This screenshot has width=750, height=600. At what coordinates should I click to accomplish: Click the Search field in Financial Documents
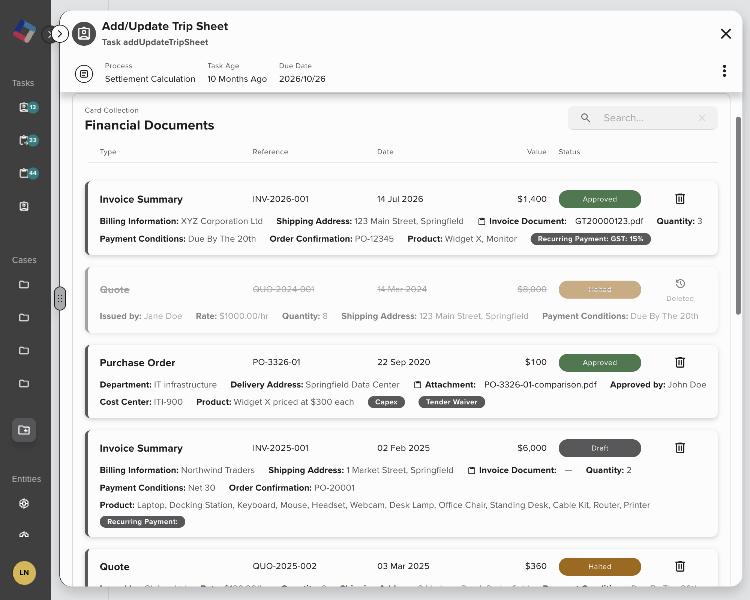pyautogui.click(x=642, y=118)
